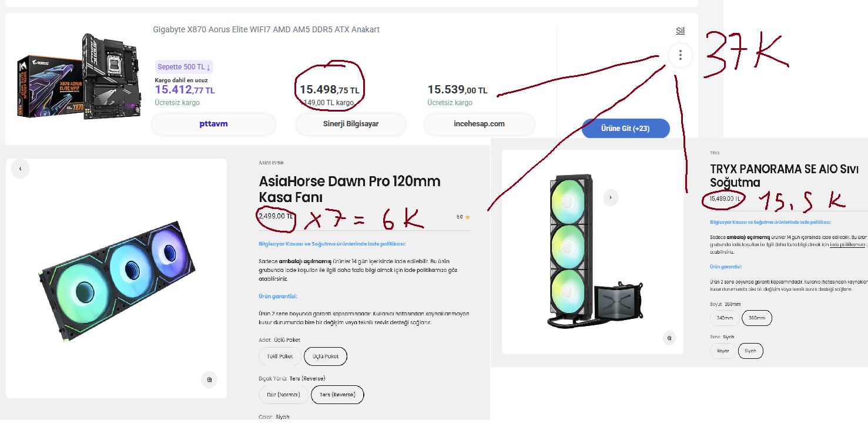Click the 'Sepette 500 TL' discount badge
Viewport: 868px width, 444px height.
tap(184, 67)
